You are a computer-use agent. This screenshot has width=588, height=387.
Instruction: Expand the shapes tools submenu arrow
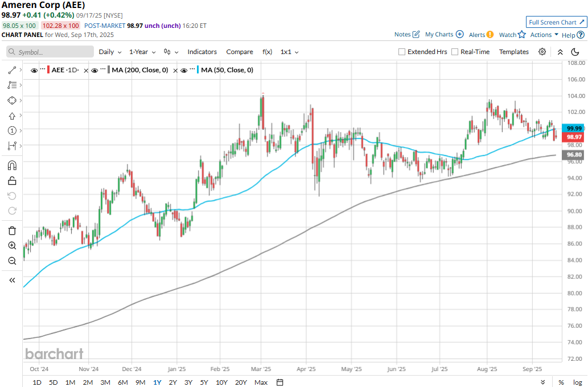(x=20, y=101)
